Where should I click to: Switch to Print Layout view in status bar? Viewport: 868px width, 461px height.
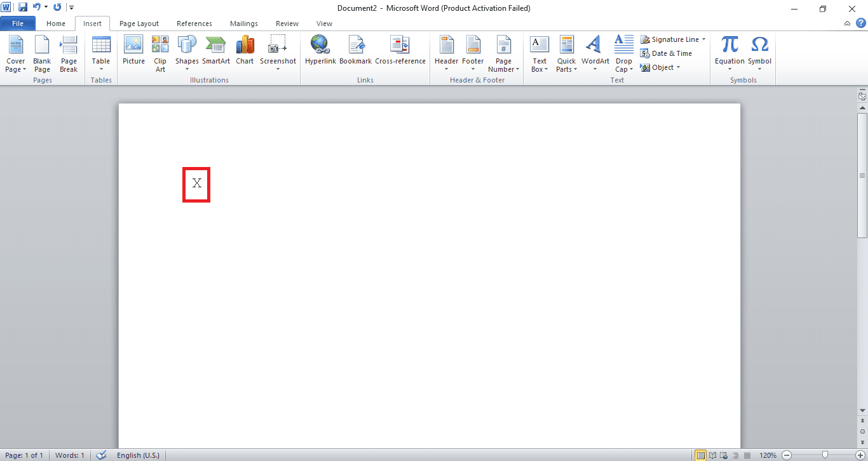(x=700, y=455)
